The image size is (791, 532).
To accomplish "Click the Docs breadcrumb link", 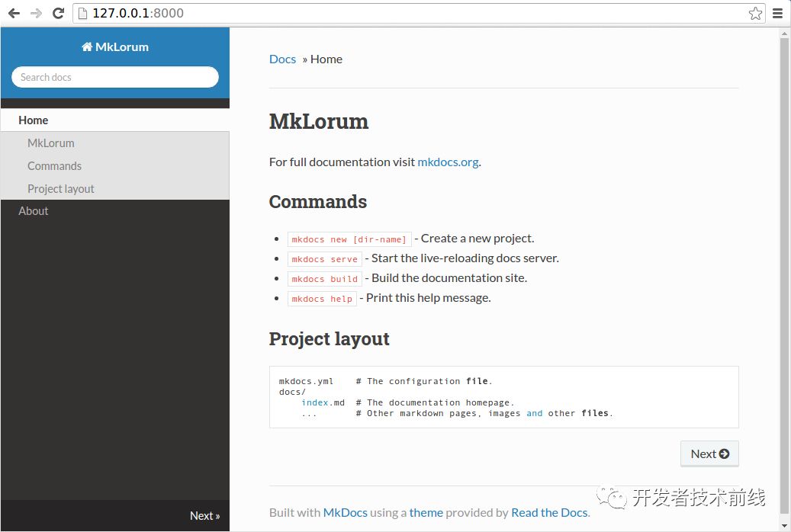I will (x=282, y=59).
